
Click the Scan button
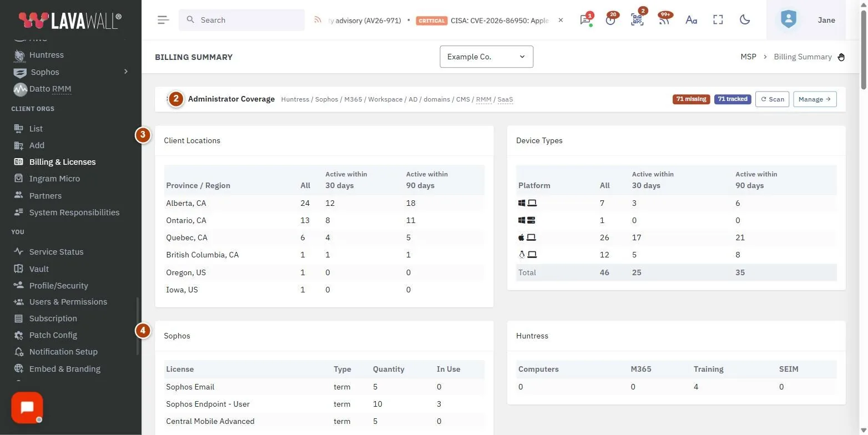point(772,99)
